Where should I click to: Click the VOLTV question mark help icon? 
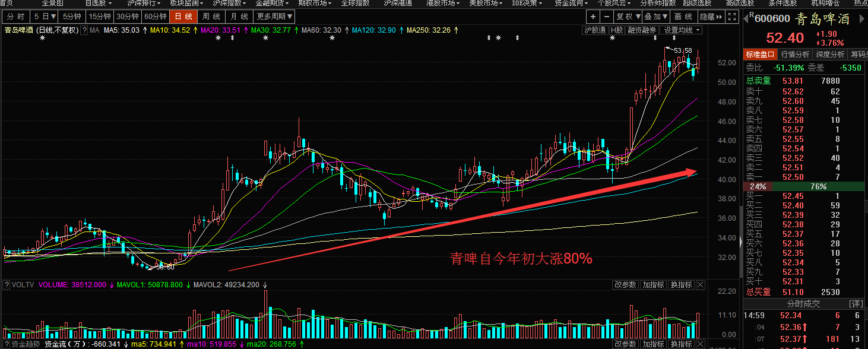tap(6, 285)
